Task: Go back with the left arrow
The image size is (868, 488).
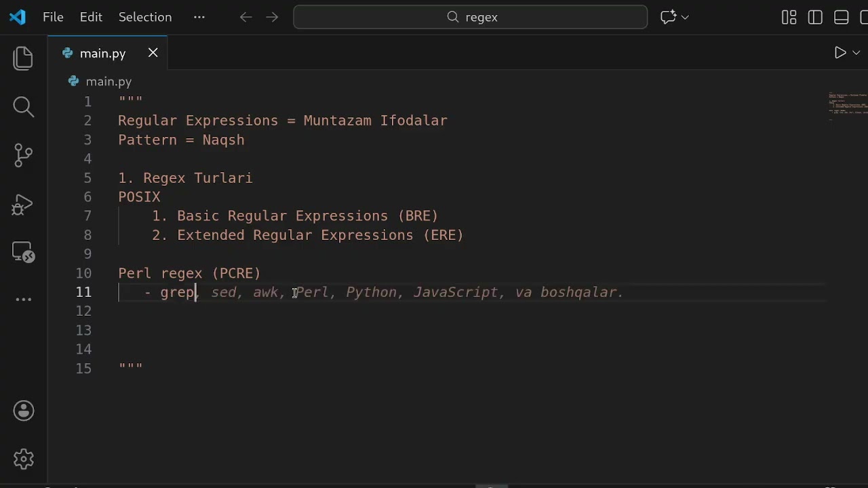Action: pos(245,17)
